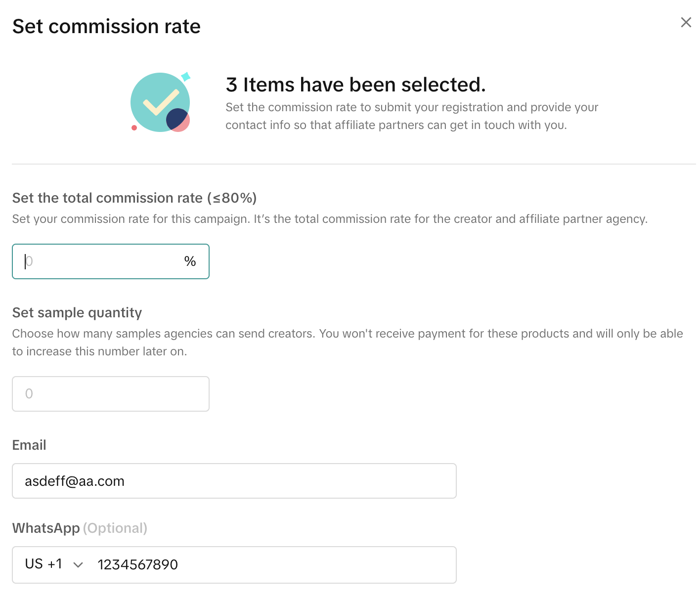Click the teal checkmark illustration

159,102
